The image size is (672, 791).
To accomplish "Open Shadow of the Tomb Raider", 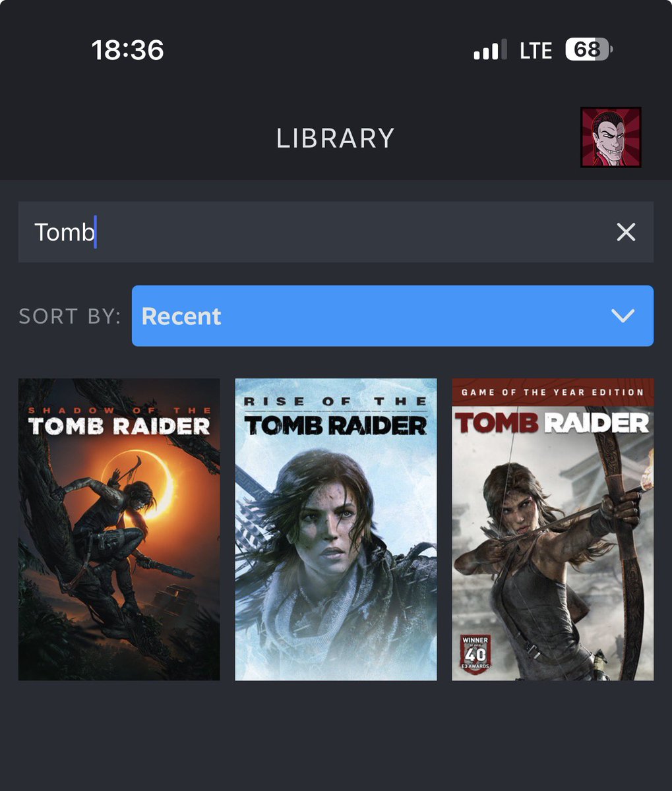I will [x=119, y=529].
